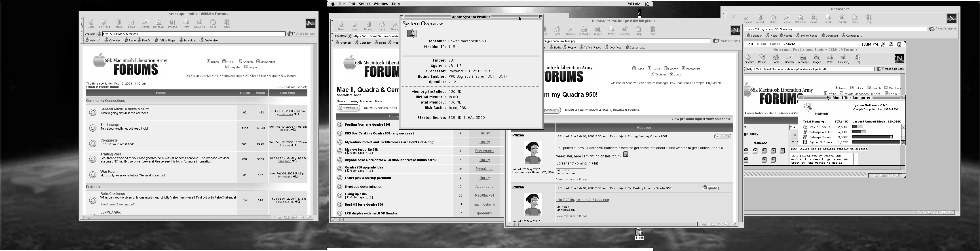
Task: Go Home in the Index 68kMLA Forums window
Action: (132, 24)
